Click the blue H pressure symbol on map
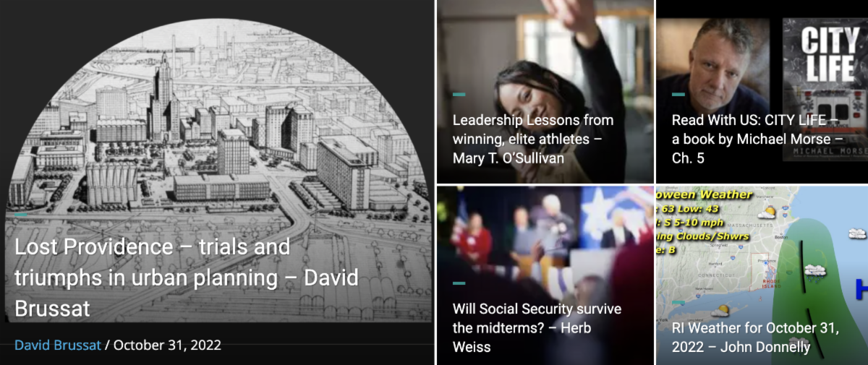This screenshot has width=868, height=365. tap(861, 291)
